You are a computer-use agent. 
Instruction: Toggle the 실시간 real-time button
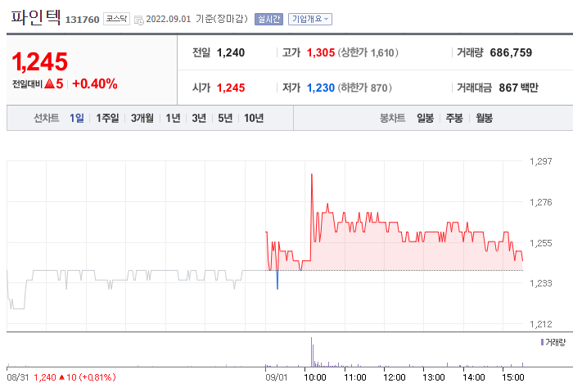click(x=268, y=19)
